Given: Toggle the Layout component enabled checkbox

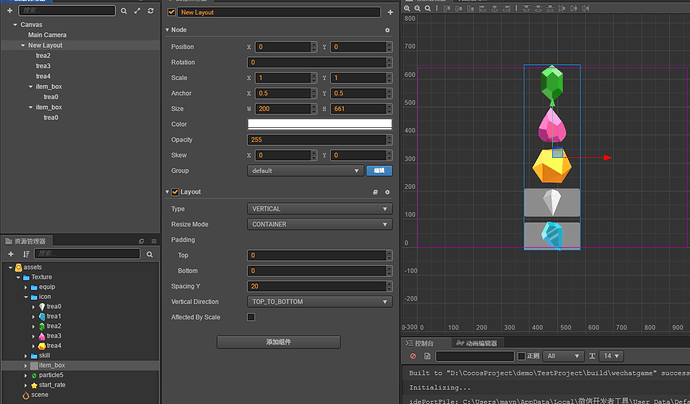Looking at the screenshot, I should pyautogui.click(x=175, y=191).
